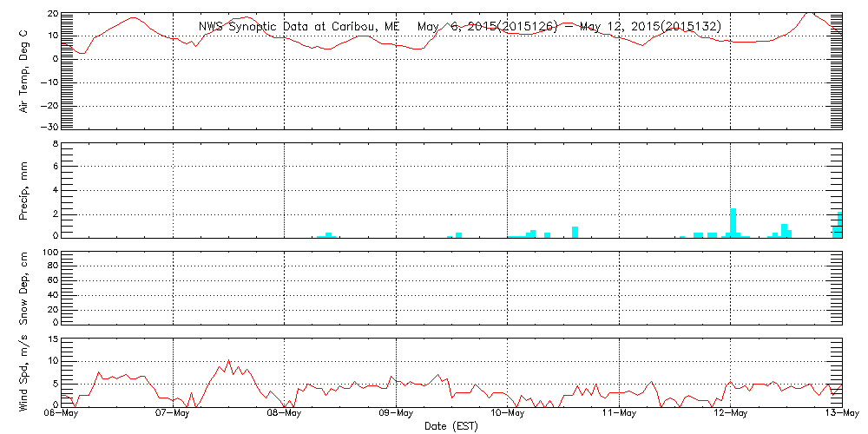Click the tallest precipitation bar at 12-May
The width and height of the screenshot is (868, 434).
(x=733, y=223)
